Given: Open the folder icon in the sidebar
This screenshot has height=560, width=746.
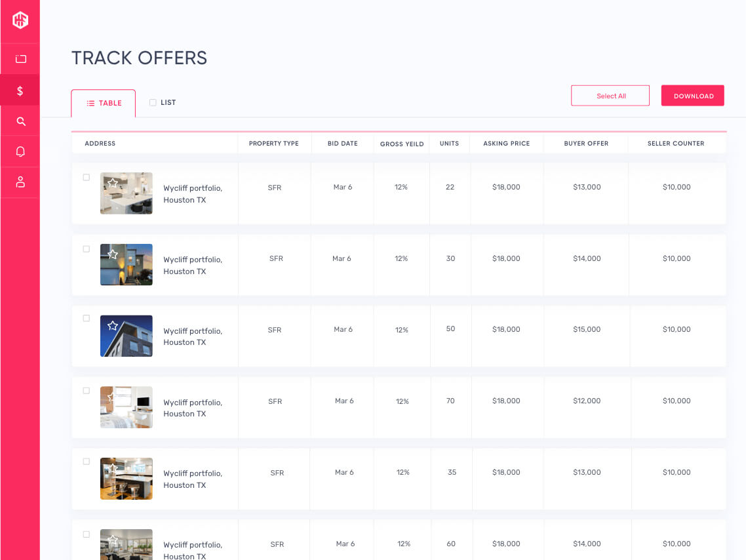Looking at the screenshot, I should 20,59.
